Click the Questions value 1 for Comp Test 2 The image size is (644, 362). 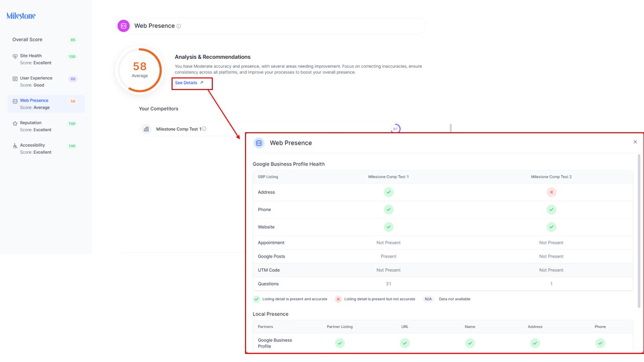[551, 284]
